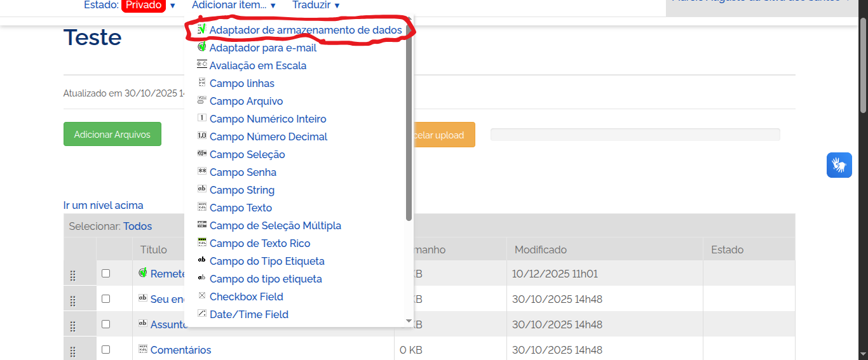
Task: Click the Modificado column header
Action: 541,250
